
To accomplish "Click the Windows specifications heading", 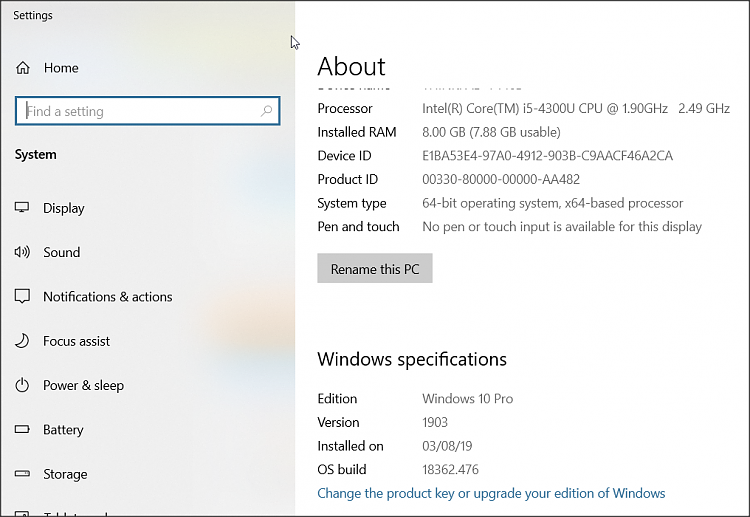I will pos(412,359).
